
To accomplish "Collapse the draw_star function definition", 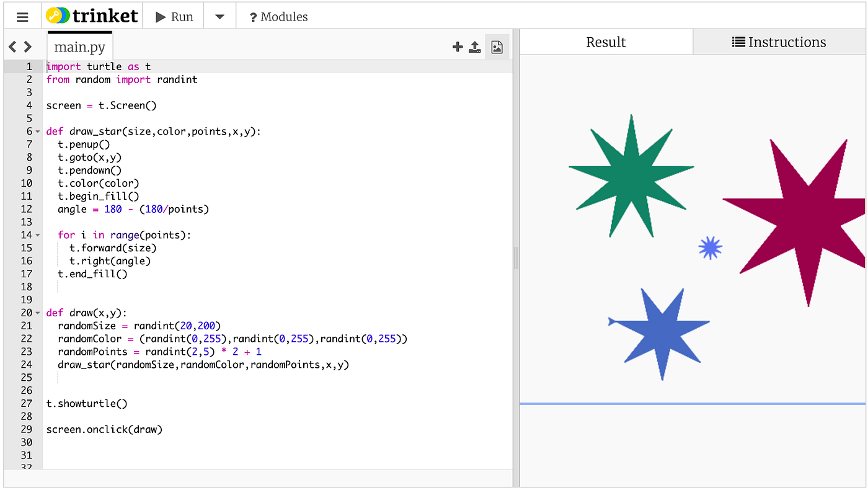I will (38, 131).
